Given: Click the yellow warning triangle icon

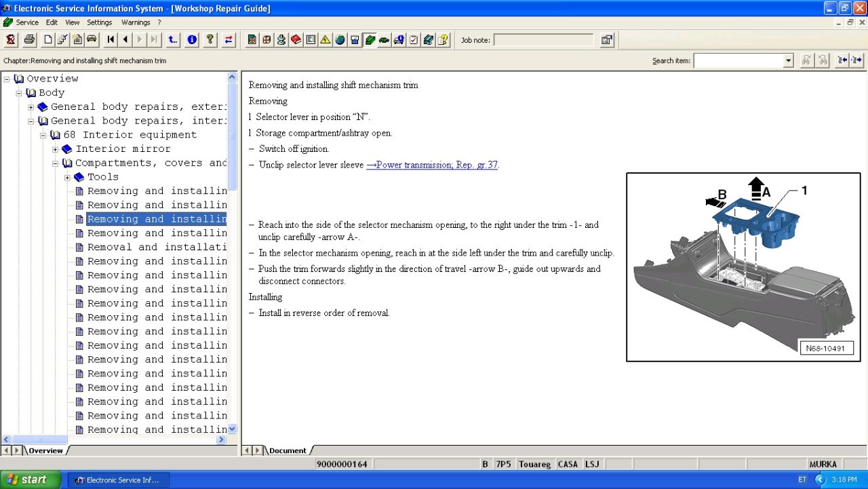Looking at the screenshot, I should 325,40.
